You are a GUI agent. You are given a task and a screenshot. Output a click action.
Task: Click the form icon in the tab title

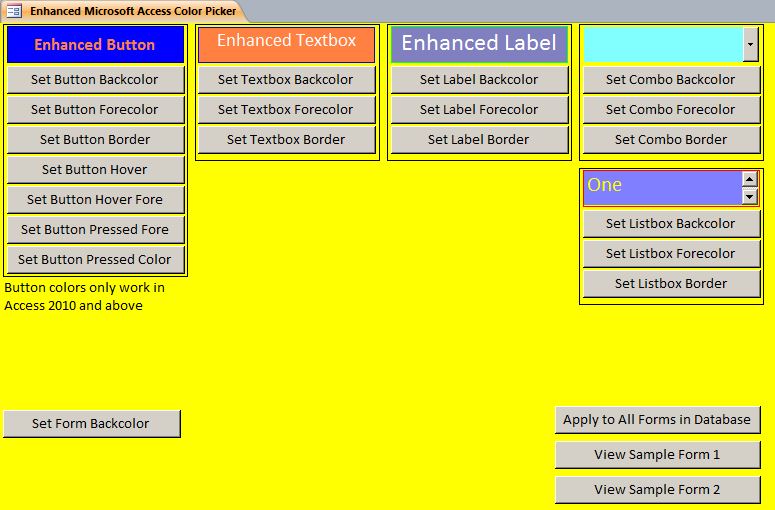click(x=14, y=11)
